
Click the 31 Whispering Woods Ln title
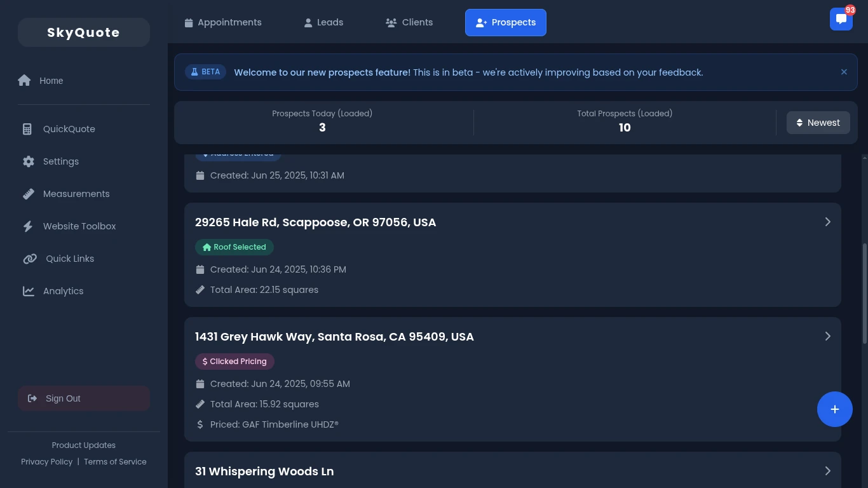pyautogui.click(x=264, y=471)
